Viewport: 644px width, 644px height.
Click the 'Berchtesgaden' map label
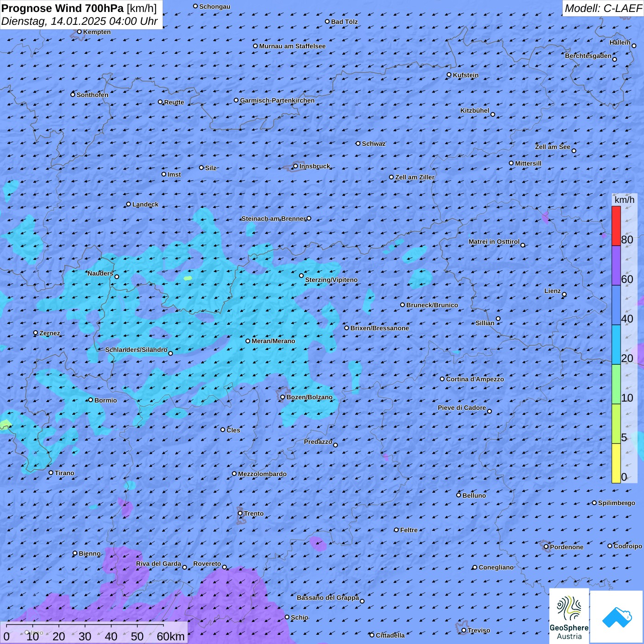[588, 56]
